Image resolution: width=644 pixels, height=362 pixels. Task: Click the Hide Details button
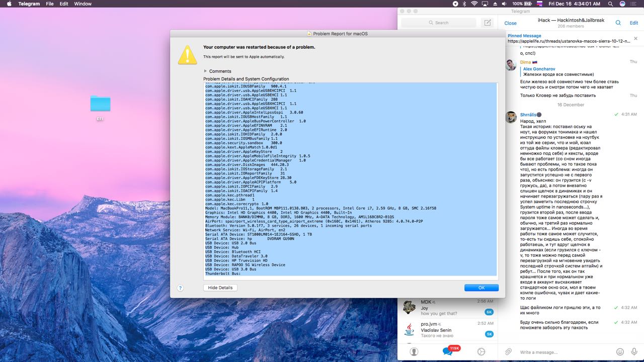220,288
